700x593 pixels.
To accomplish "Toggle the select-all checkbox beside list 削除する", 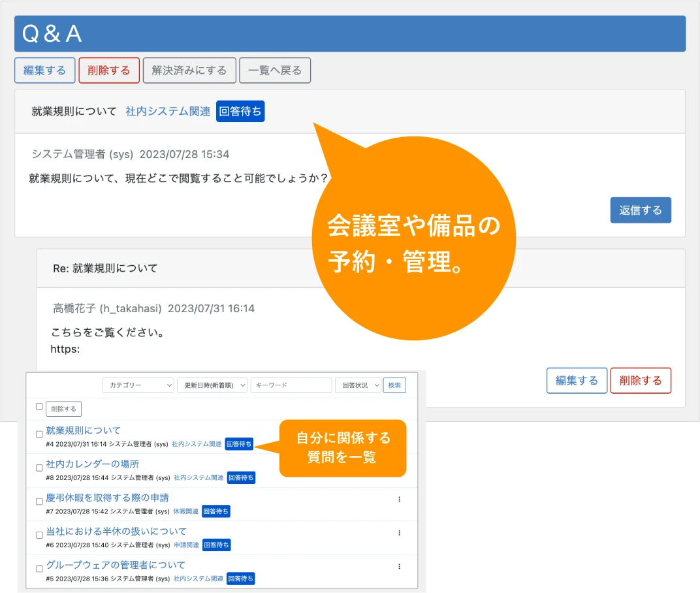I will 39,406.
